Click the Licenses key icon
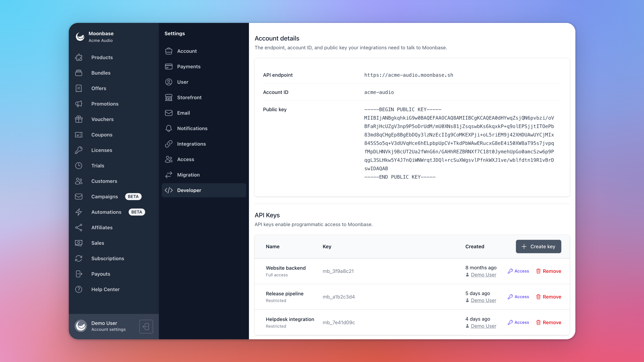 [x=79, y=150]
